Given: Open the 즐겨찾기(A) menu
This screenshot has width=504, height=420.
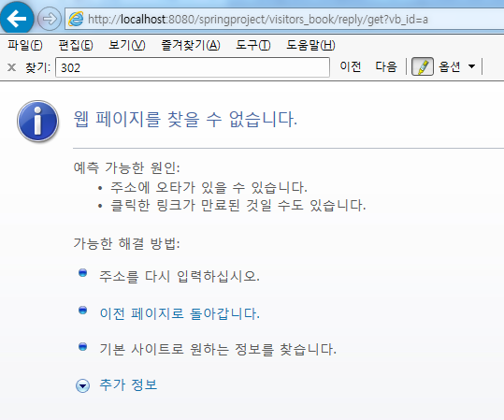Looking at the screenshot, I should click(x=191, y=45).
